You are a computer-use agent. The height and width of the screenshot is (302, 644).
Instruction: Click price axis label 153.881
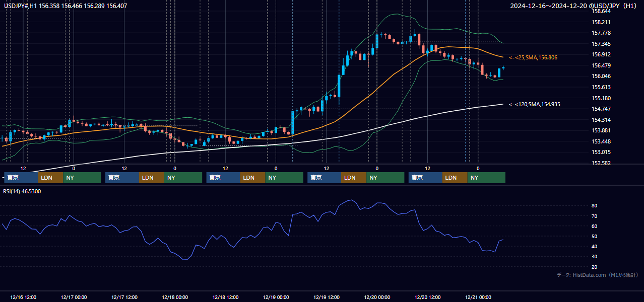tap(601, 130)
